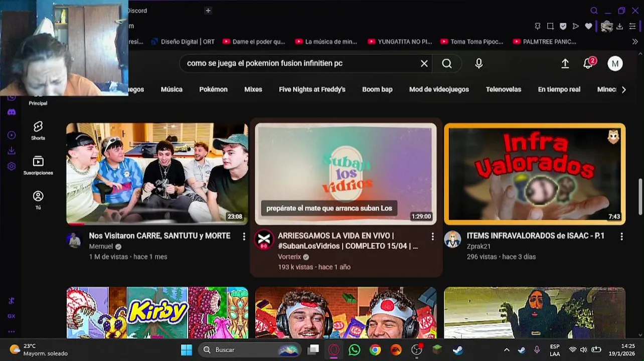Open the sidebar three-dots menu
644x361 pixels.
coord(12,331)
